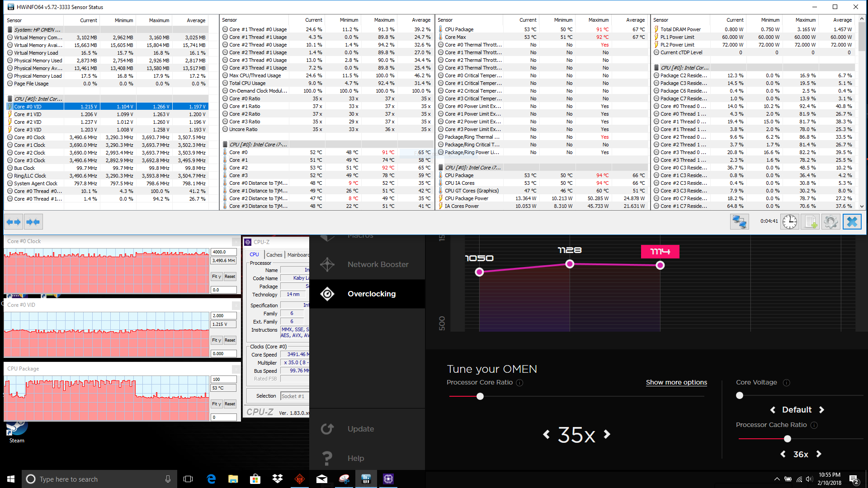The height and width of the screenshot is (488, 868).
Task: Click the HWiNFO remote network connection icon
Action: (740, 222)
